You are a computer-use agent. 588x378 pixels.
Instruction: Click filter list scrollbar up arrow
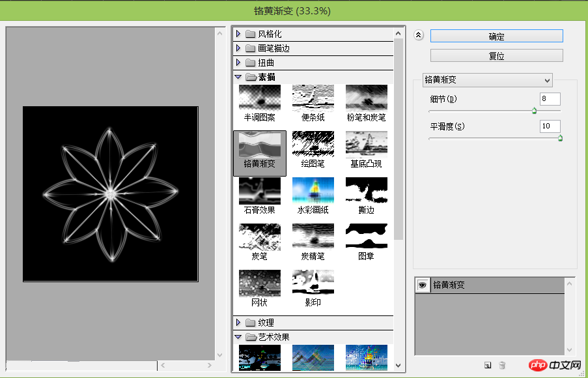(x=399, y=33)
